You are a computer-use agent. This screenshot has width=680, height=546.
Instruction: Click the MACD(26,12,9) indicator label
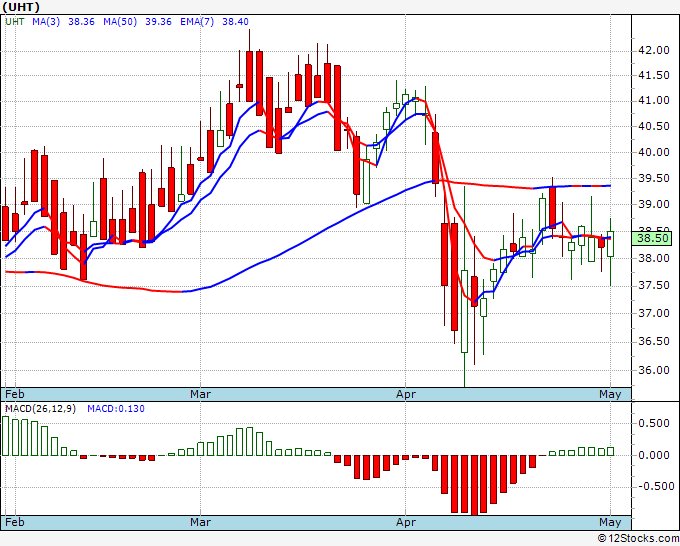[40, 409]
